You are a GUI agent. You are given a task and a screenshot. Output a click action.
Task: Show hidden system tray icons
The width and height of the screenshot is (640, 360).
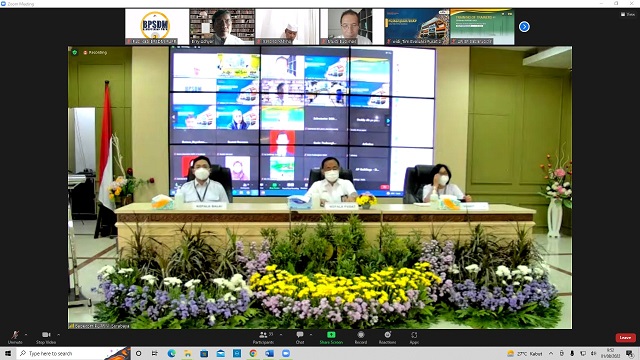[x=551, y=353]
